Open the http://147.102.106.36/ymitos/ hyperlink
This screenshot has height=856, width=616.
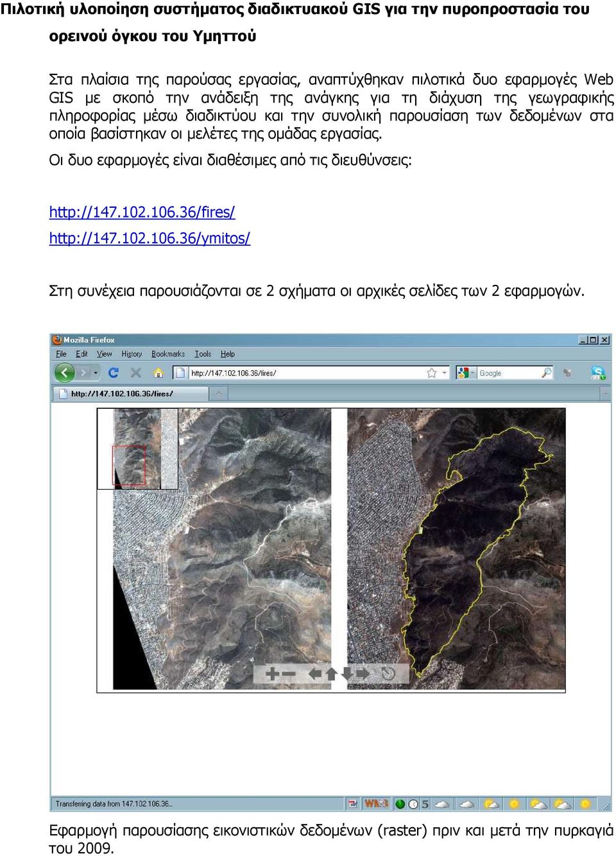point(150,238)
